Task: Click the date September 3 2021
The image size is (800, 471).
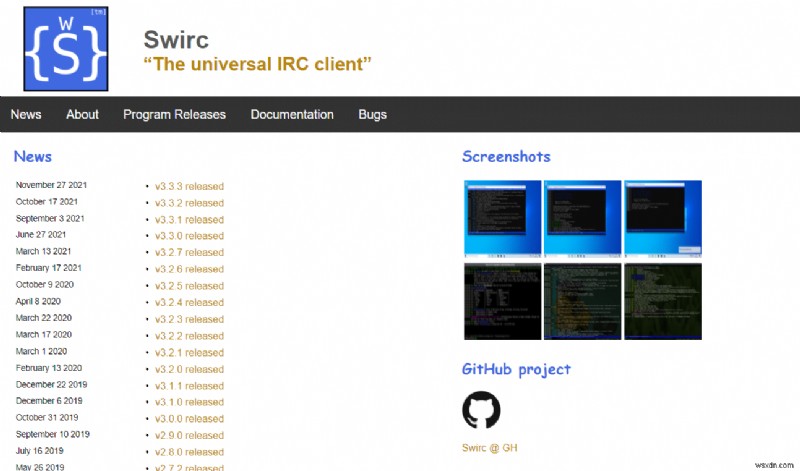Action: pyautogui.click(x=50, y=218)
